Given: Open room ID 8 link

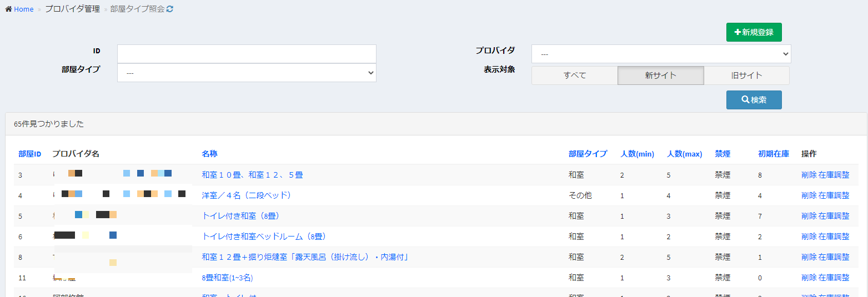Looking at the screenshot, I should (x=21, y=257).
